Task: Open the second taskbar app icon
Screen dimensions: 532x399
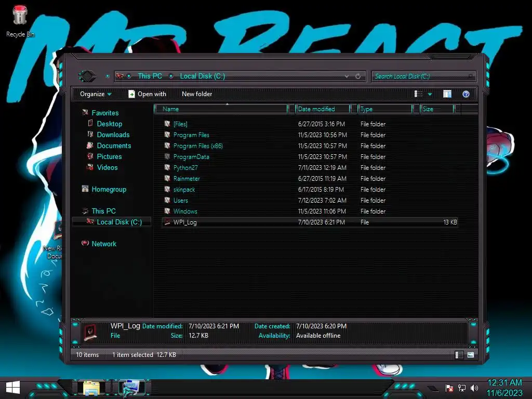Action: [132, 388]
